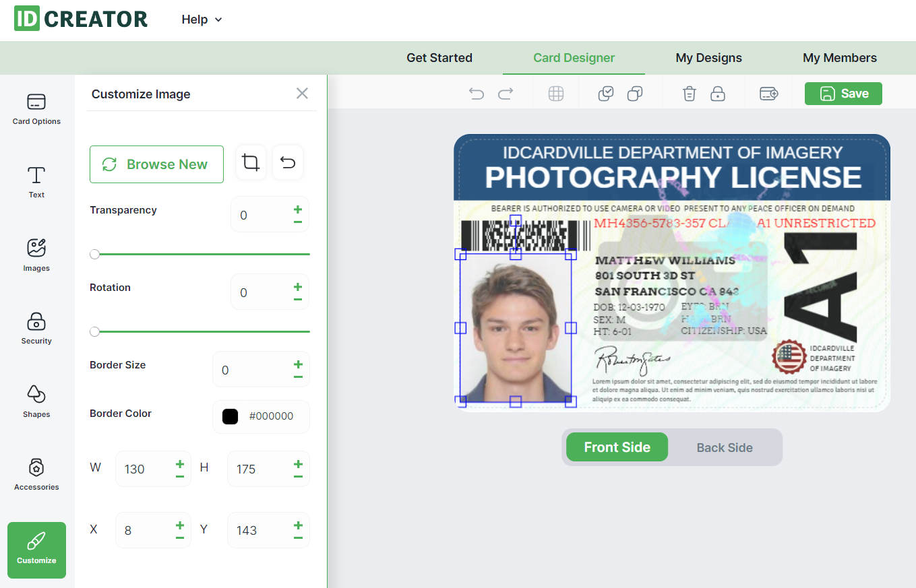
Task: Increase X position with plus stepper
Action: [x=180, y=525]
